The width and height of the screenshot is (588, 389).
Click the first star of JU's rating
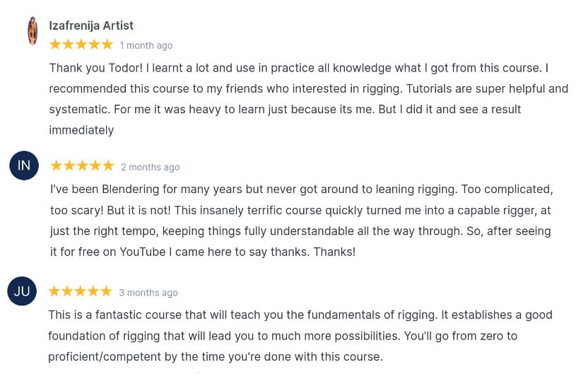[x=54, y=291]
